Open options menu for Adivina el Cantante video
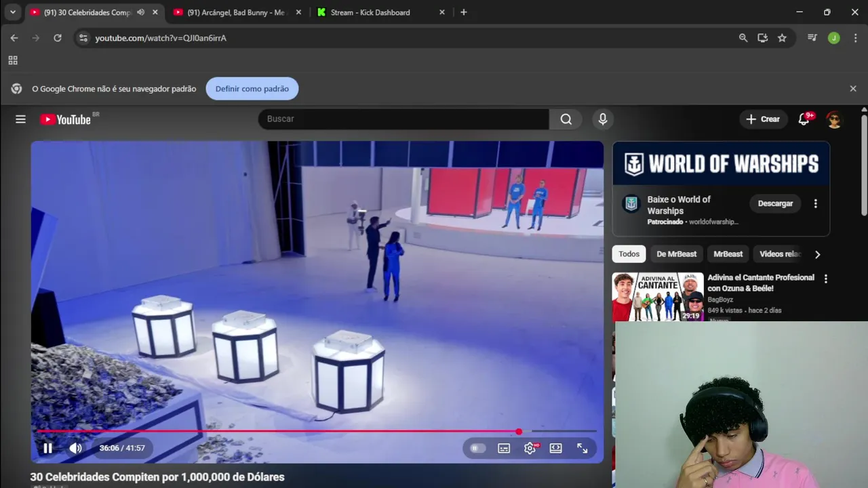The image size is (868, 488). point(825,279)
